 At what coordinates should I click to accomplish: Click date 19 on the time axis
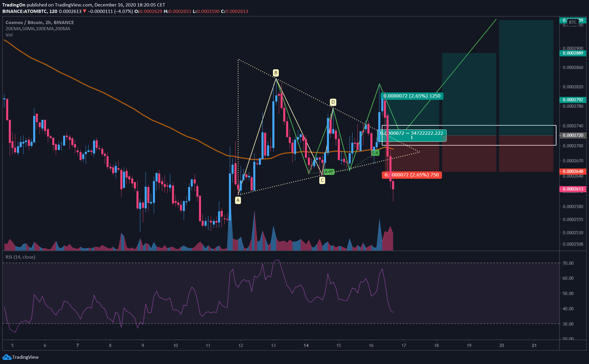click(469, 345)
